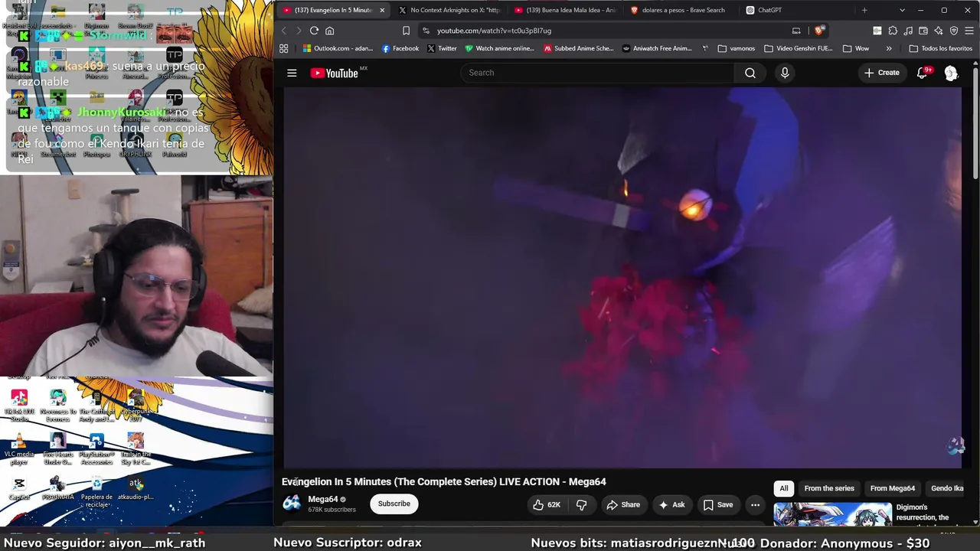
Task: Select the From Mega64 chip
Action: (x=893, y=488)
